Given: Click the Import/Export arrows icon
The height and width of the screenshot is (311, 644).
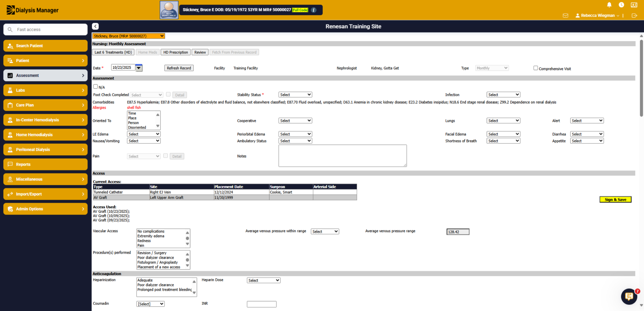Looking at the screenshot, I should click(x=10, y=194).
